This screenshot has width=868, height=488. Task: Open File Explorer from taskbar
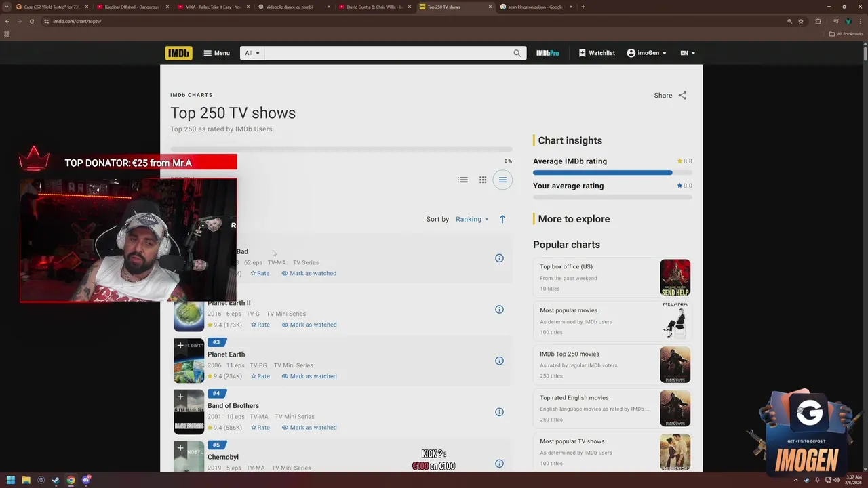click(x=26, y=480)
